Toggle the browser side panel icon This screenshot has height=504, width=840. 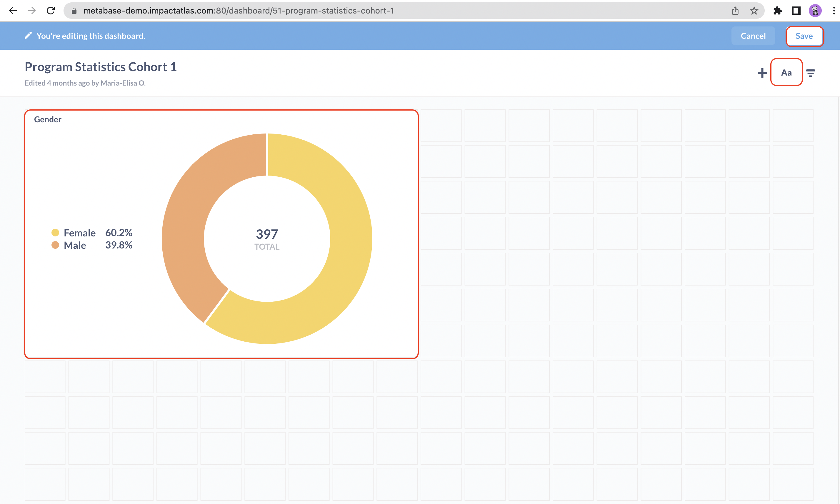pos(796,11)
